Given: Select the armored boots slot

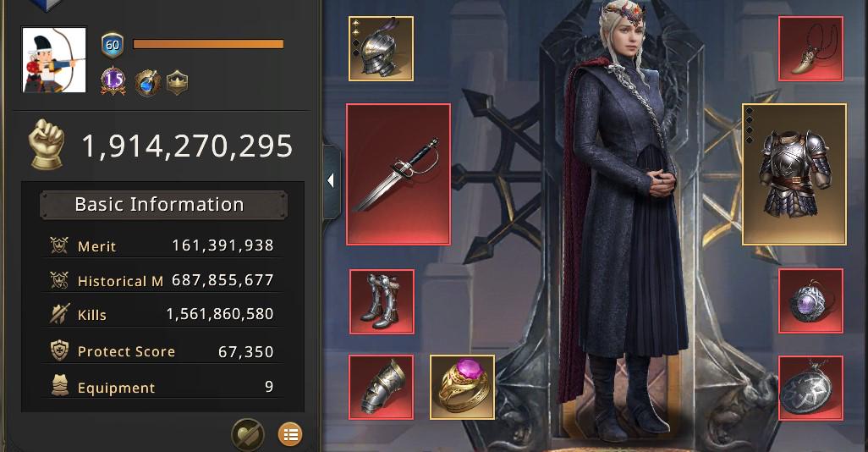Looking at the screenshot, I should (x=382, y=302).
